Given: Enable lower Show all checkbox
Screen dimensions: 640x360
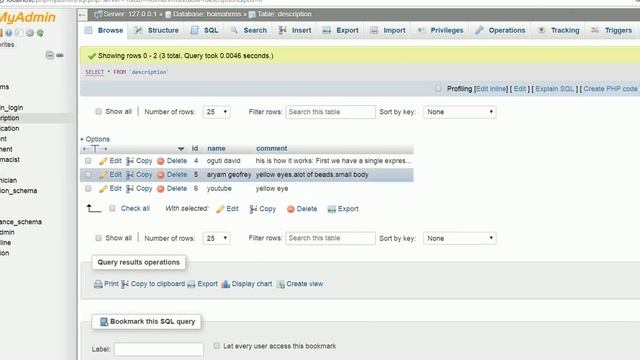Looking at the screenshot, I should 98,238.
